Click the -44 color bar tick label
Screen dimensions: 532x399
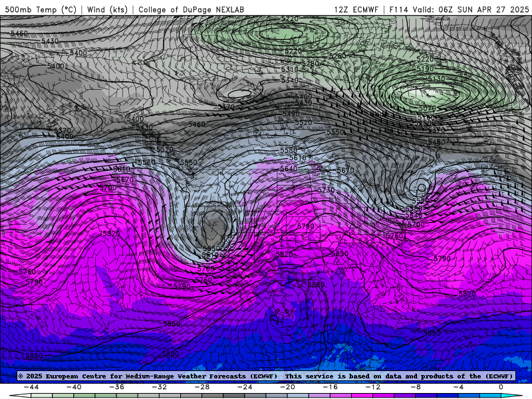click(31, 387)
